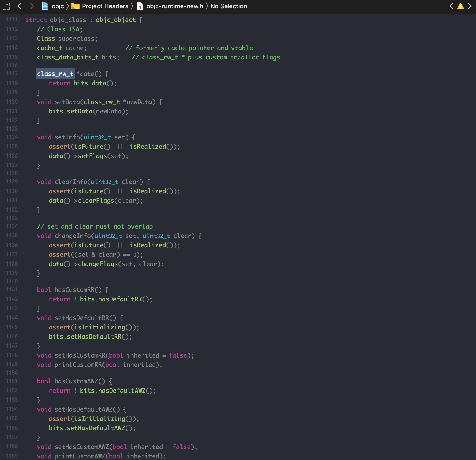Open the objc-runtime-new.h breadcrumb menu
The height and width of the screenshot is (460, 476).
[x=175, y=6]
